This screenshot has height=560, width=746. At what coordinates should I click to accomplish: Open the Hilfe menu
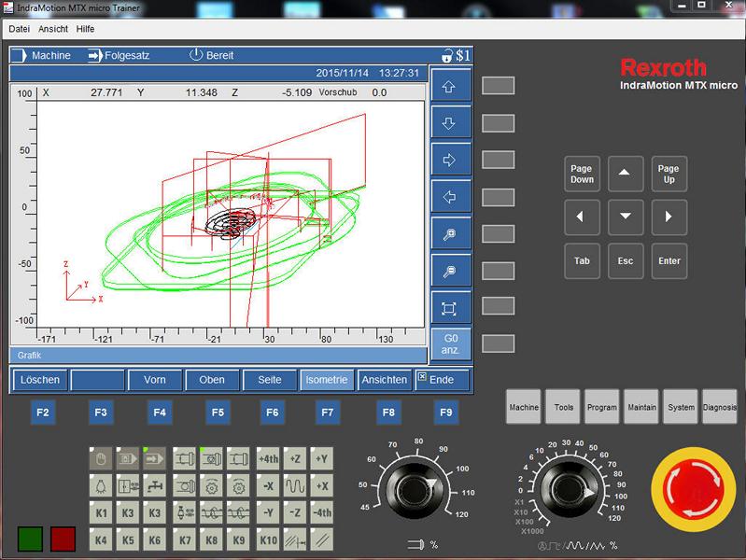tap(85, 29)
